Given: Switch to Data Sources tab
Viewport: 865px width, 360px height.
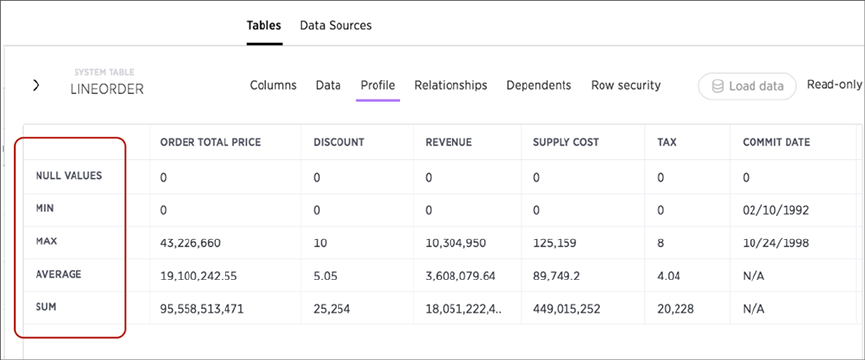Looking at the screenshot, I should coord(335,25).
